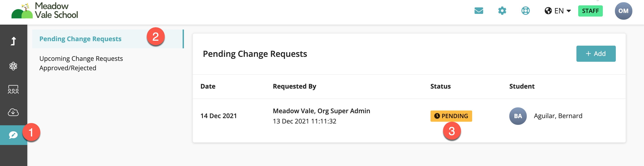Click the PENDING status badge
The width and height of the screenshot is (644, 166).
click(x=451, y=116)
